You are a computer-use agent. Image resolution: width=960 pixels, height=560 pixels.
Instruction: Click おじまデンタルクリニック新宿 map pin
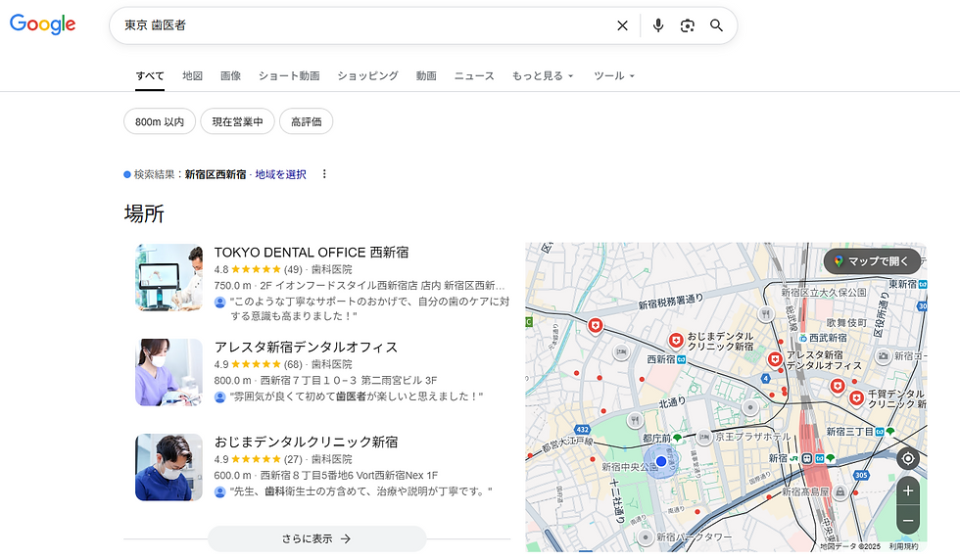pos(675,341)
